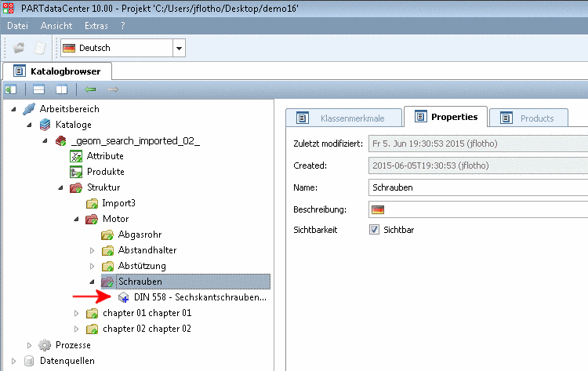The width and height of the screenshot is (588, 371).
Task: Click the Attribute icon
Action: click(76, 156)
